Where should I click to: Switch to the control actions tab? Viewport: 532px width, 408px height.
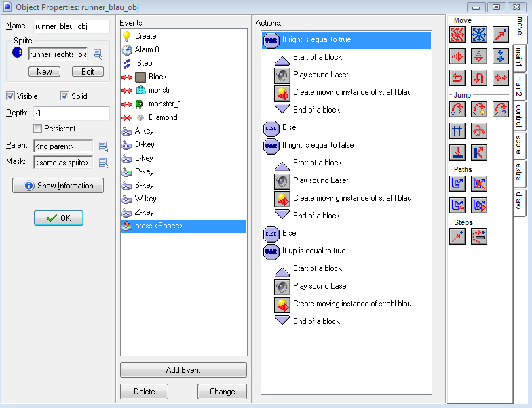(x=520, y=116)
